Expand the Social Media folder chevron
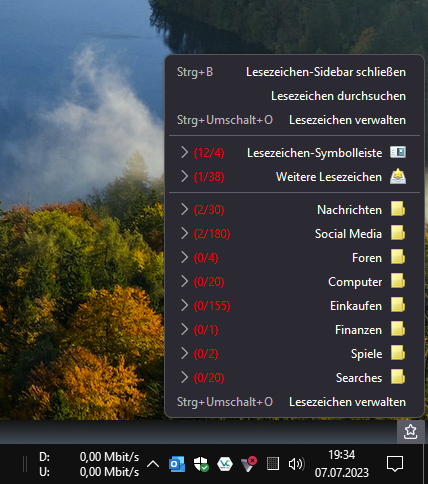This screenshot has height=484, width=428. 184,233
